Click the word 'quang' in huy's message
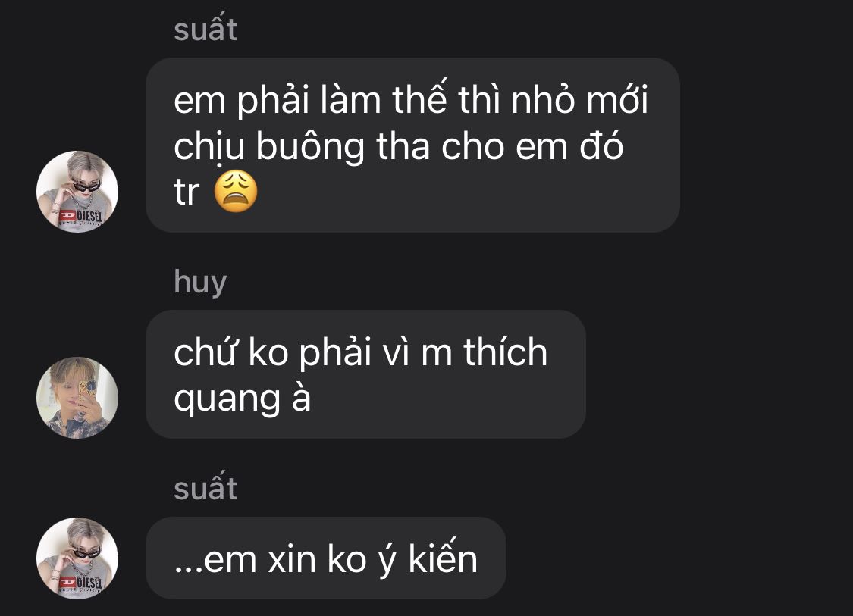Screen dimensions: 853x616 (227, 399)
